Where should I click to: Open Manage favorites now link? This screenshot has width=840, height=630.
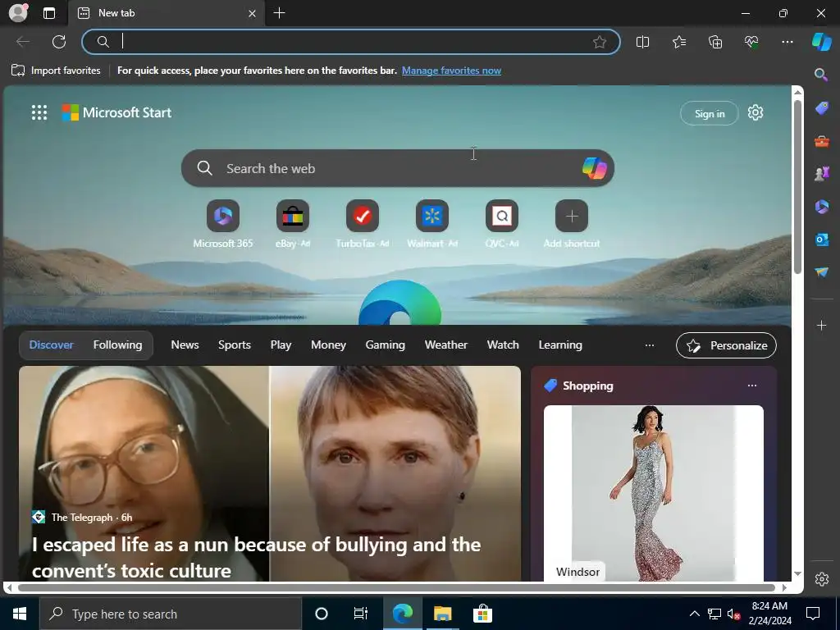coord(451,71)
